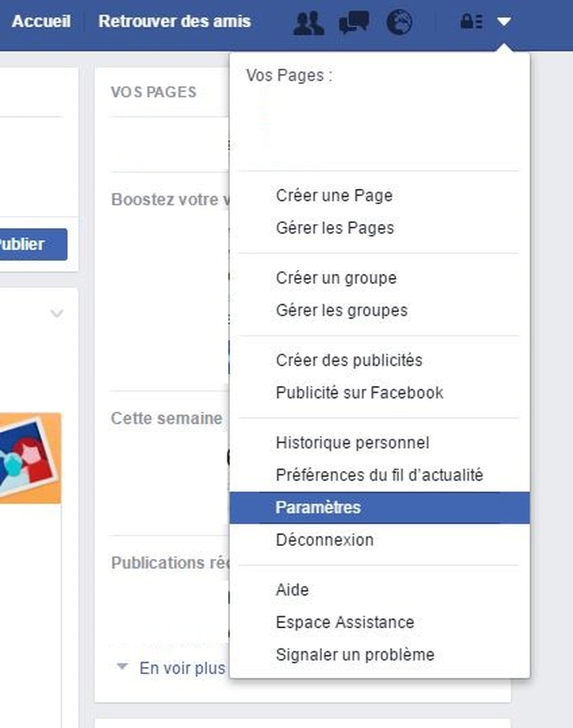Expand the chevron in the left panel

pyautogui.click(x=57, y=313)
